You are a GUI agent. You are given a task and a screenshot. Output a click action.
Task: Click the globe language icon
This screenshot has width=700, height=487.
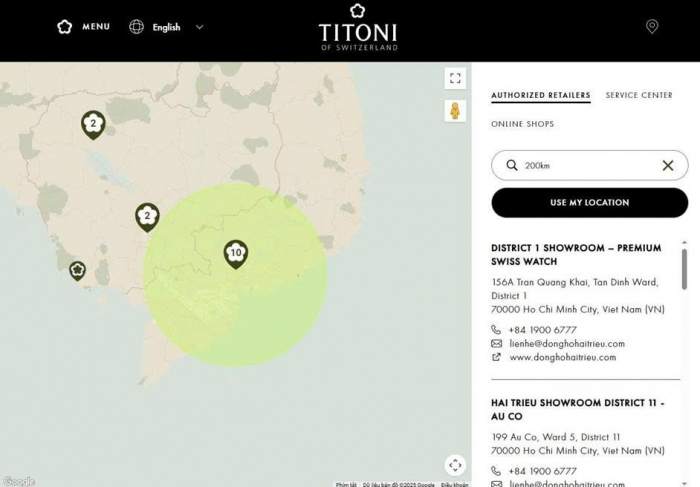coord(136,27)
